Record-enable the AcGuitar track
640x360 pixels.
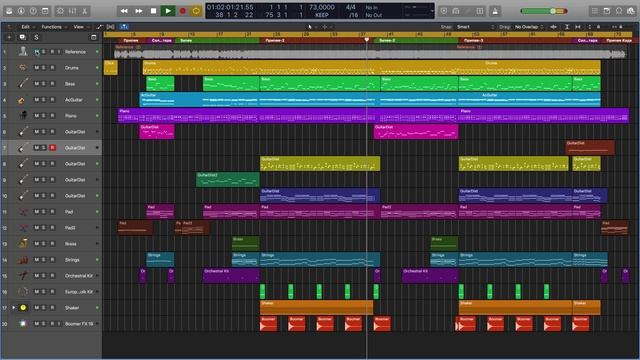[52, 100]
